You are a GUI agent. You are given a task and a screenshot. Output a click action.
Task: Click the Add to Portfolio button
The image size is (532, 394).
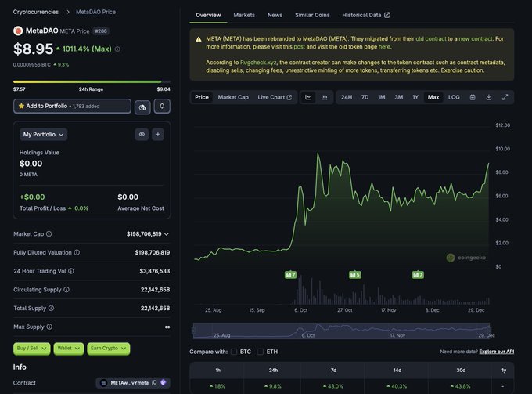pos(72,106)
